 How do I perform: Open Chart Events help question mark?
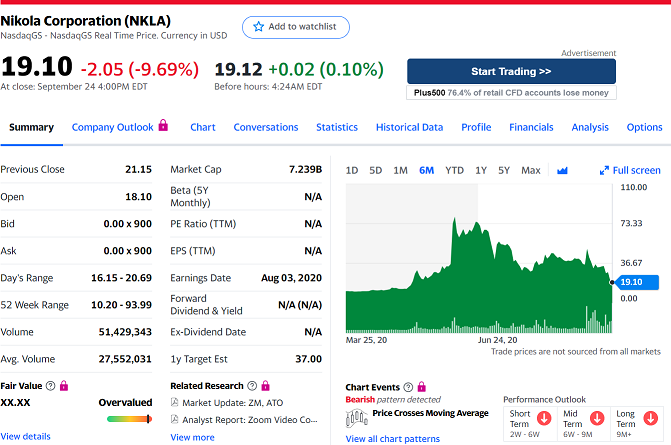click(x=408, y=387)
